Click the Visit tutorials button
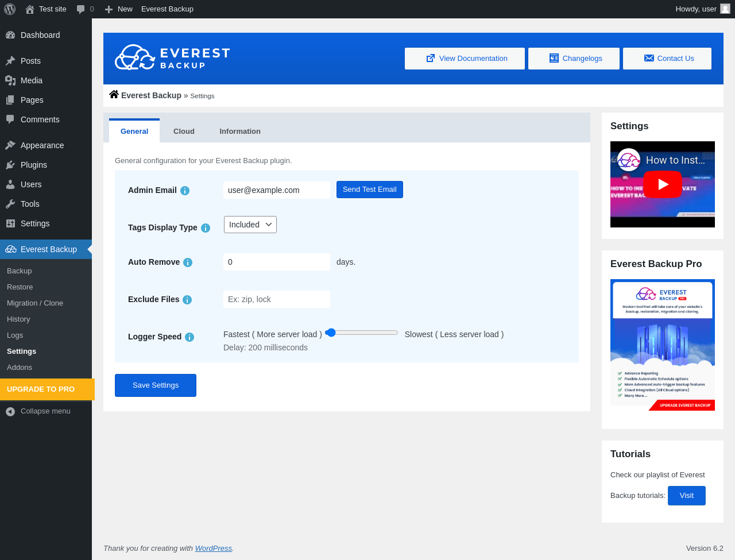 tap(687, 496)
